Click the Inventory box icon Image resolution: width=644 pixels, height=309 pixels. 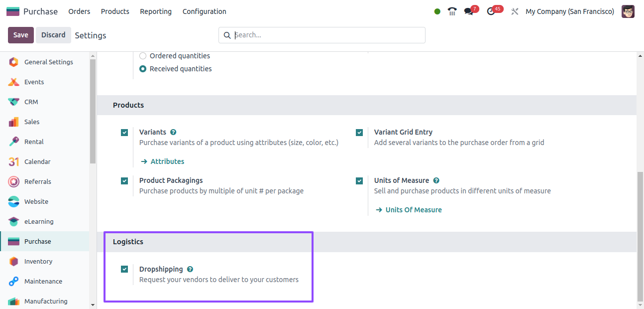[14, 261]
